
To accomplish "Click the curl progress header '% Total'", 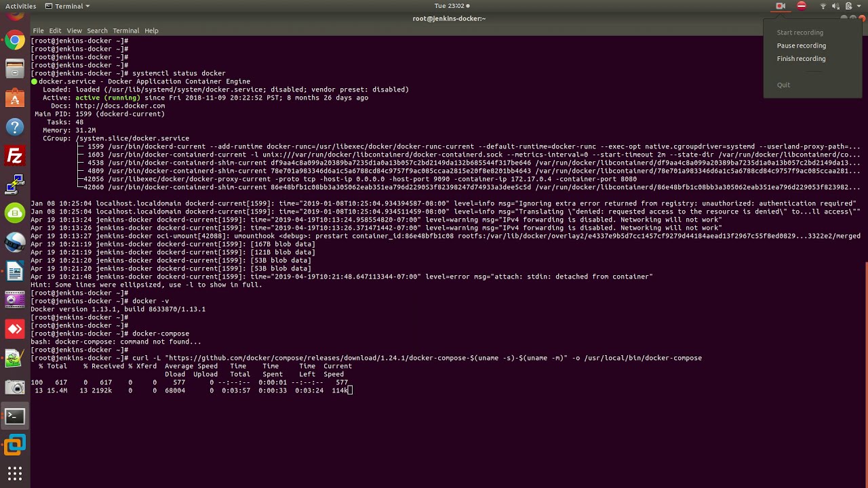I will click(53, 366).
